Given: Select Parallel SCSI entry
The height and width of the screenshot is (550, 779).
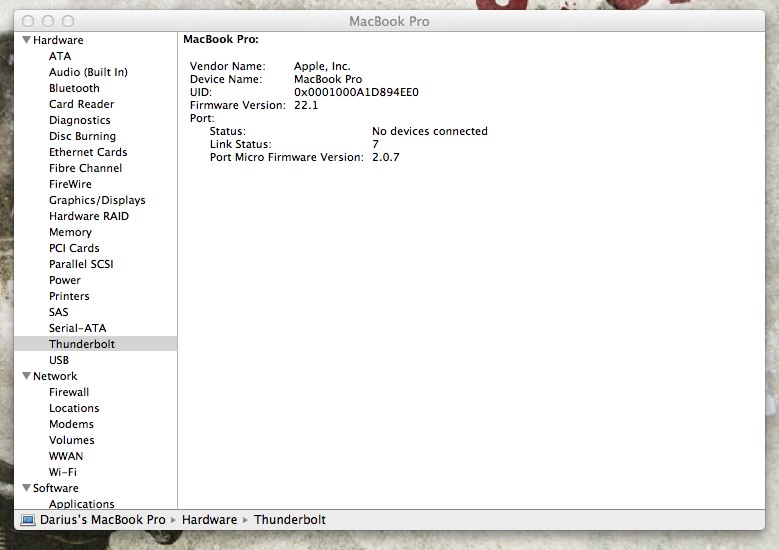Looking at the screenshot, I should [x=81, y=264].
